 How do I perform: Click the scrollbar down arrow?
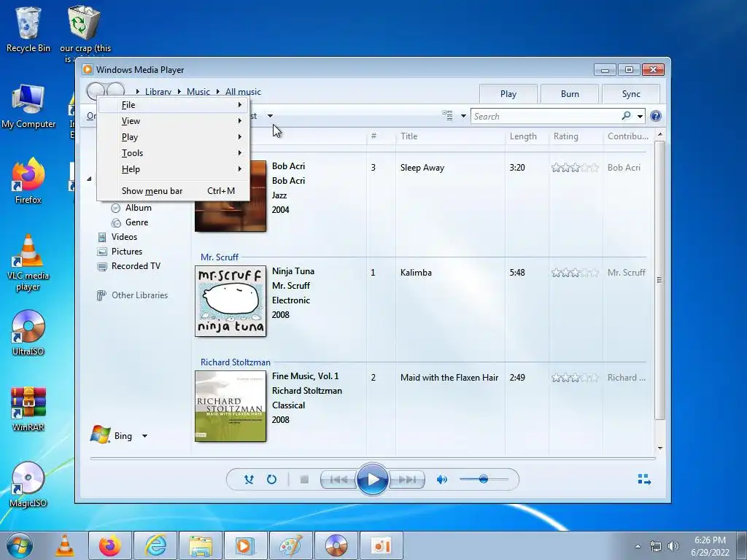pyautogui.click(x=659, y=448)
